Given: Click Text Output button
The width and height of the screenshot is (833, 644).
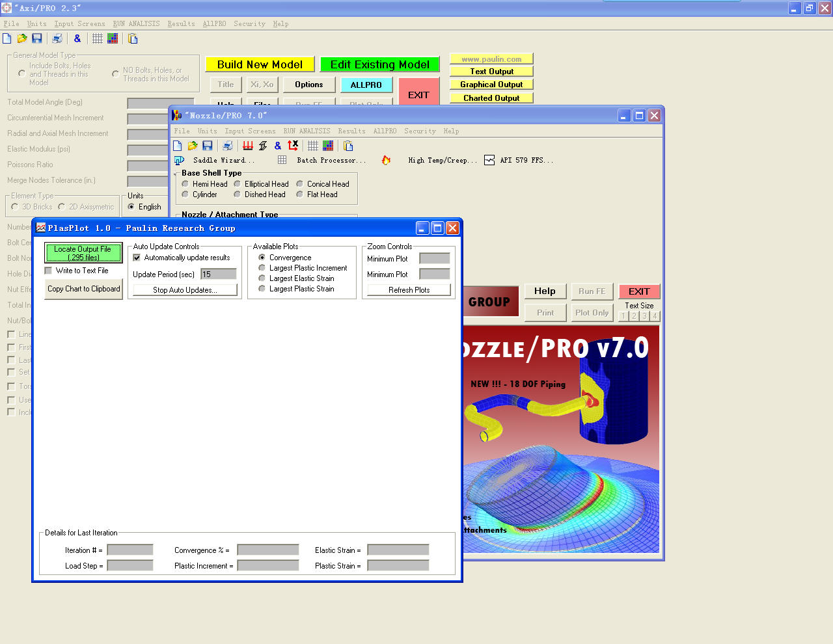Looking at the screenshot, I should click(491, 72).
